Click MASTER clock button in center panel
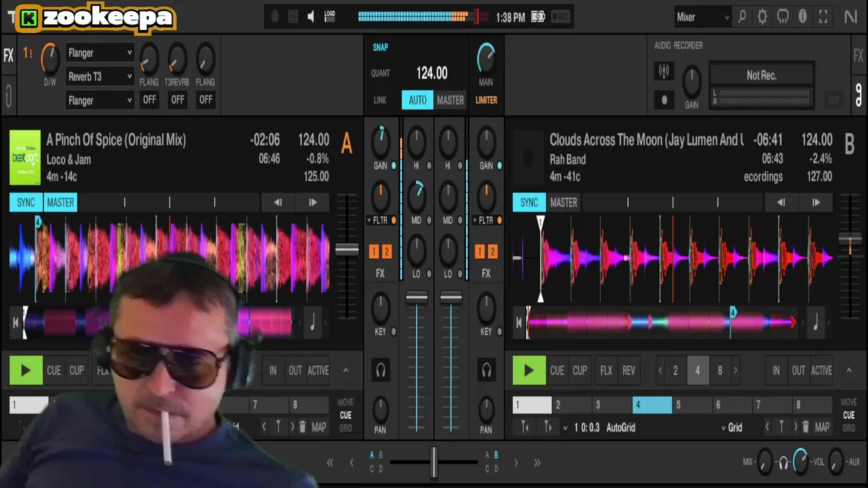Screen dimensions: 868x488 pos(450,100)
